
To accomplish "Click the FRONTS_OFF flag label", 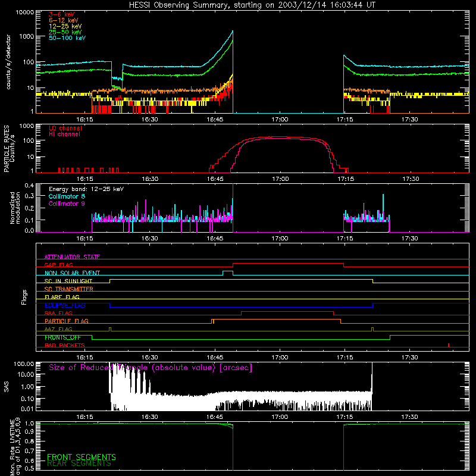I will (x=62, y=337).
